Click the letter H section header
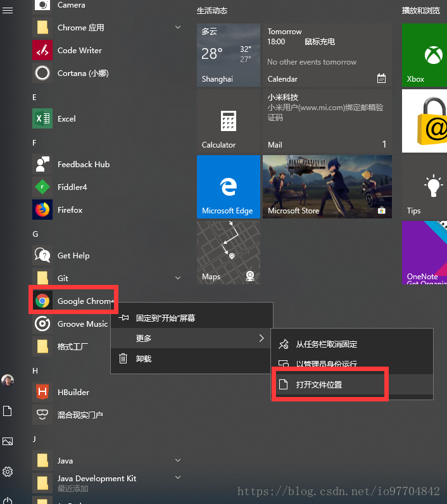Image resolution: width=447 pixels, height=504 pixels. pyautogui.click(x=35, y=371)
